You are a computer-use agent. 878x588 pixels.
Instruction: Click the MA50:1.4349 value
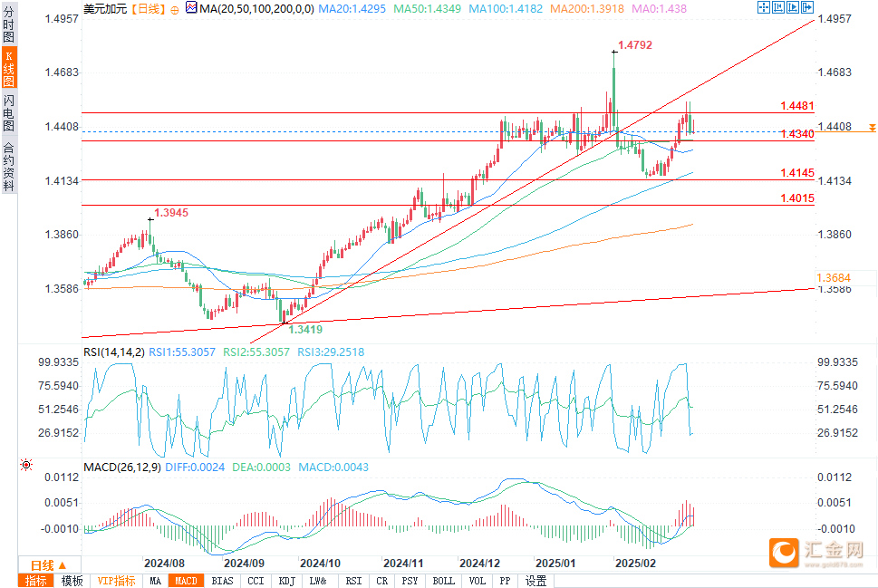pos(428,9)
